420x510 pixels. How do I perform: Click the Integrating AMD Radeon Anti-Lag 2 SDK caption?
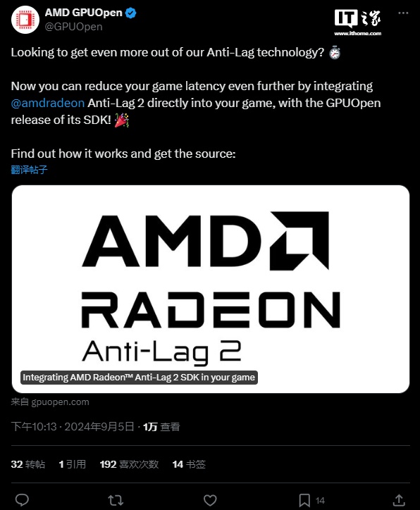139,378
